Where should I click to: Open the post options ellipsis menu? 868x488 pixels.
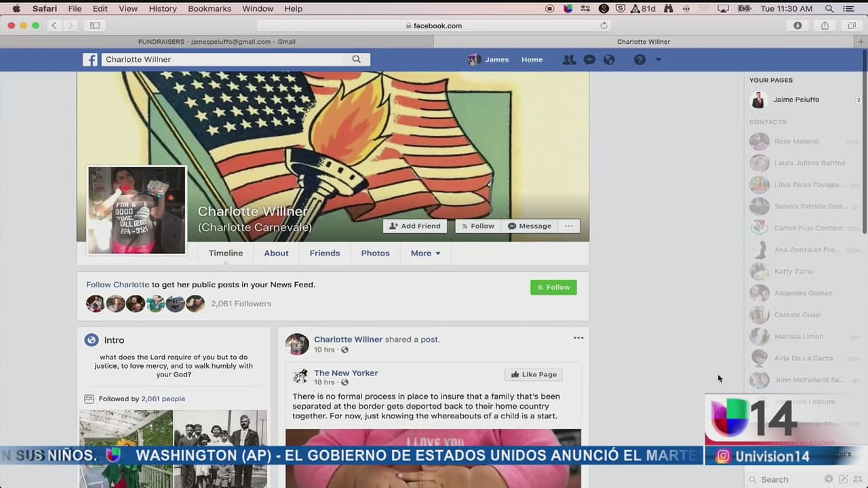pos(578,338)
